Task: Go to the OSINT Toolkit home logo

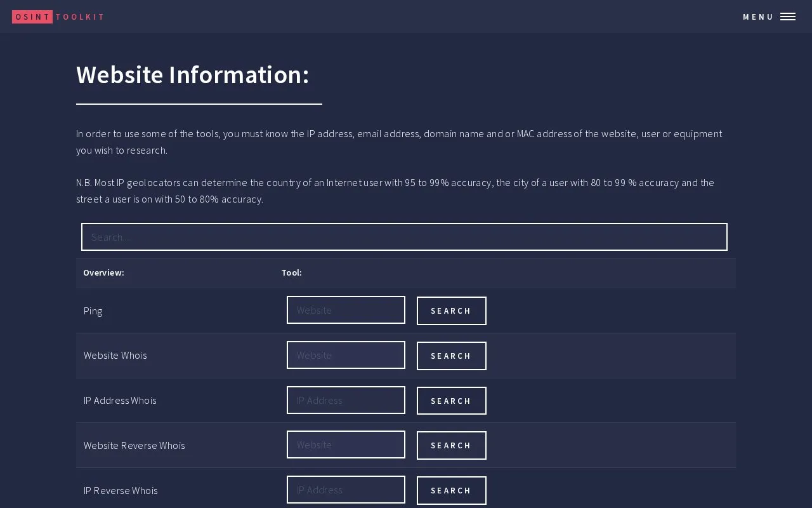Action: pos(58,17)
